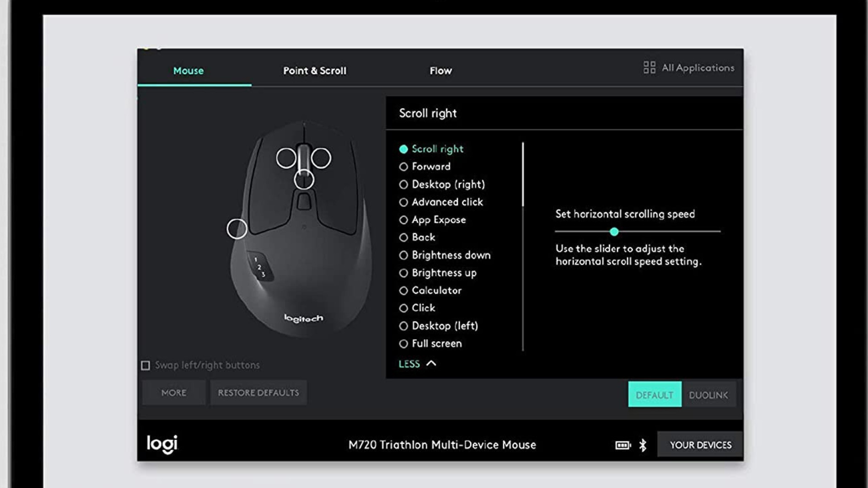Select the left tilt wheel hotspot circle

pyautogui.click(x=286, y=159)
